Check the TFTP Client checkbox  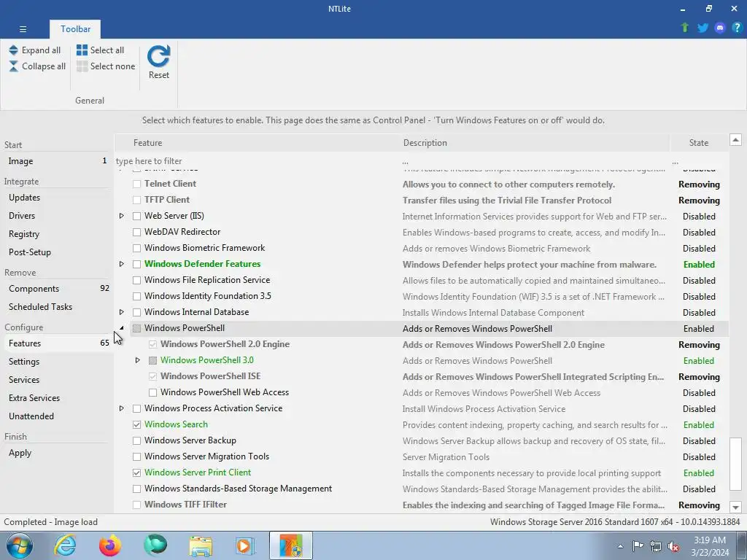point(136,200)
